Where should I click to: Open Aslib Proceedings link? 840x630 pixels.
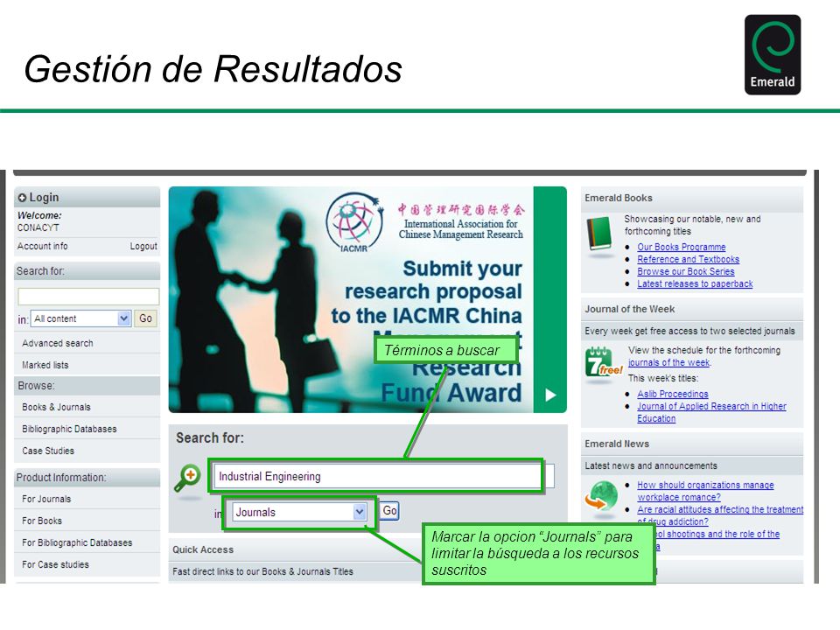tap(672, 394)
